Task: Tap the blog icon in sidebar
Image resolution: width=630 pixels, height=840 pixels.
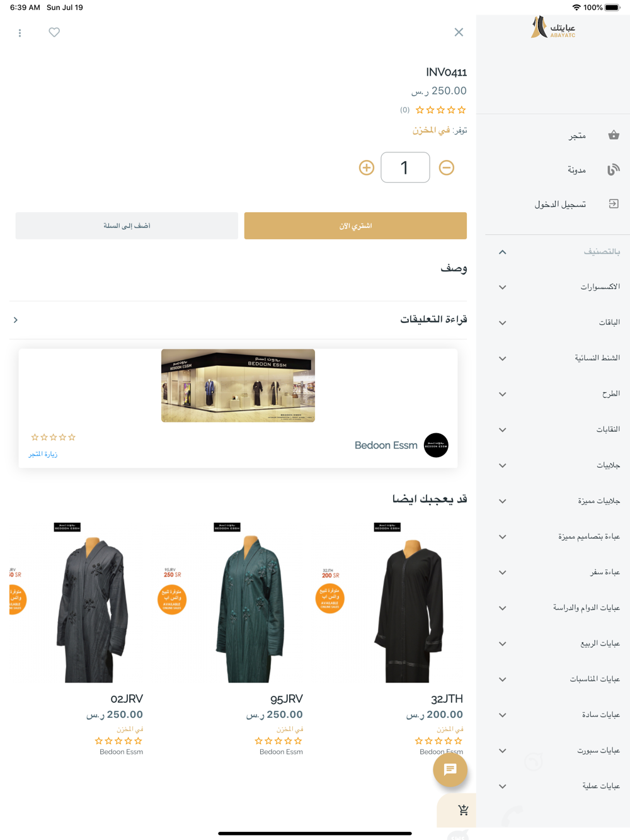Action: click(614, 169)
